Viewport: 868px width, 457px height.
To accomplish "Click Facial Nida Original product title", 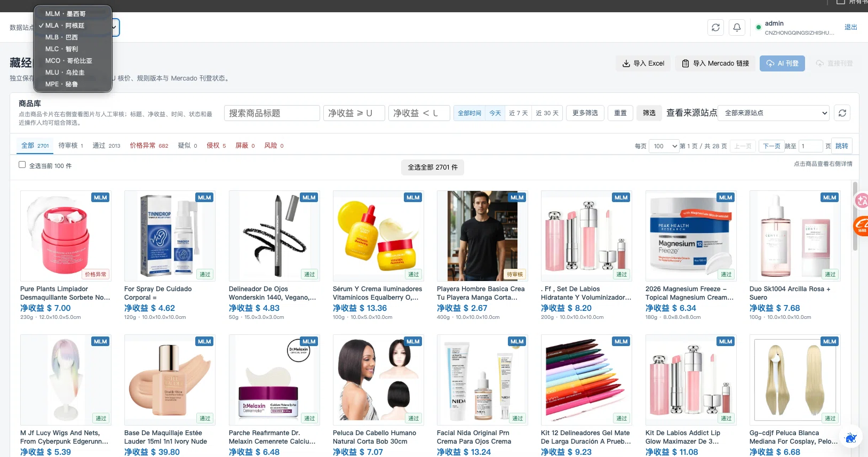I will (474, 437).
